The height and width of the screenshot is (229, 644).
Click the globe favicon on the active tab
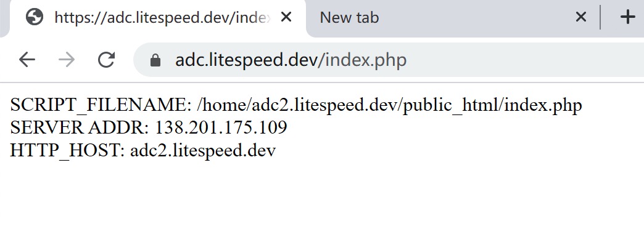click(34, 17)
